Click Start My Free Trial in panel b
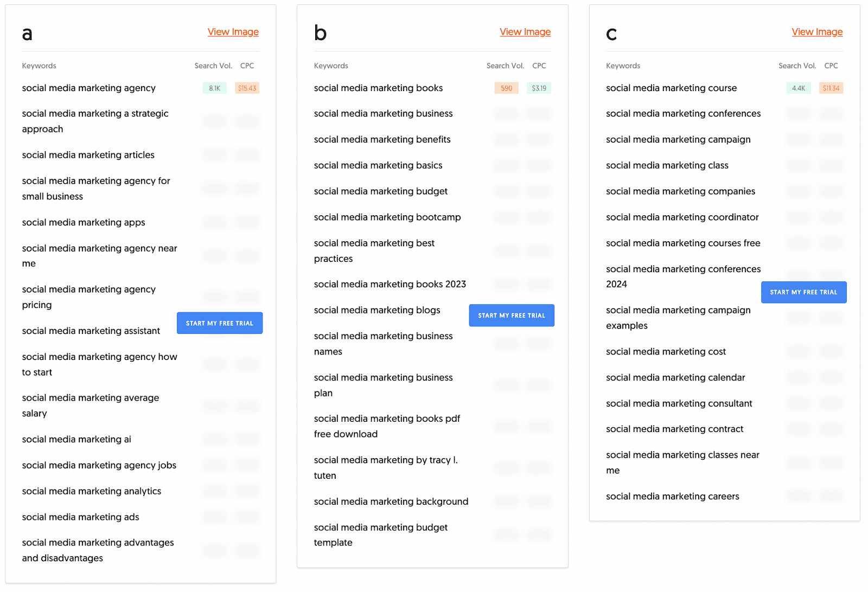The image size is (868, 592). (511, 315)
